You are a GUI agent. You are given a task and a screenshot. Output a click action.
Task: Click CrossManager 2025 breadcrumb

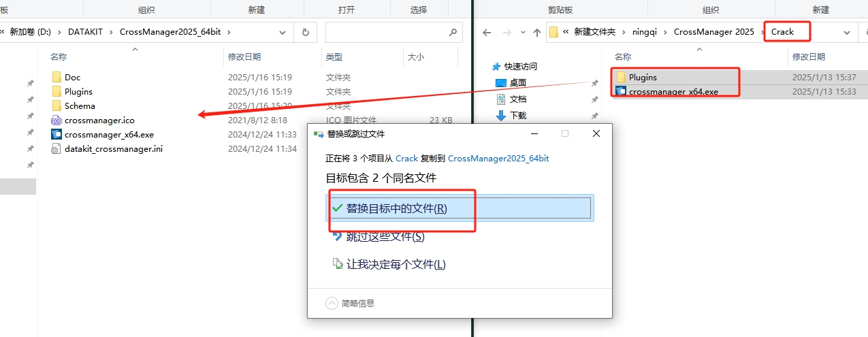[714, 32]
